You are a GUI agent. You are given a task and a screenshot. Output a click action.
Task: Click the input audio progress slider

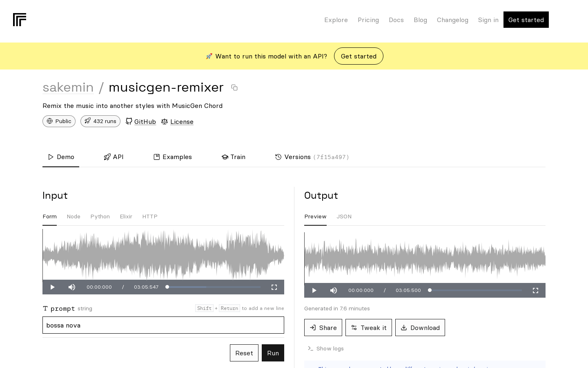tap(213, 287)
